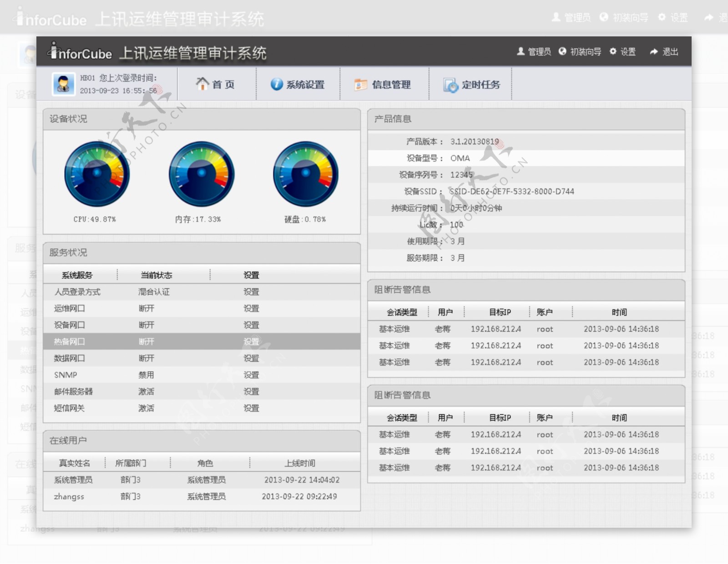Click the 硬盘 usage gauge

click(306, 174)
